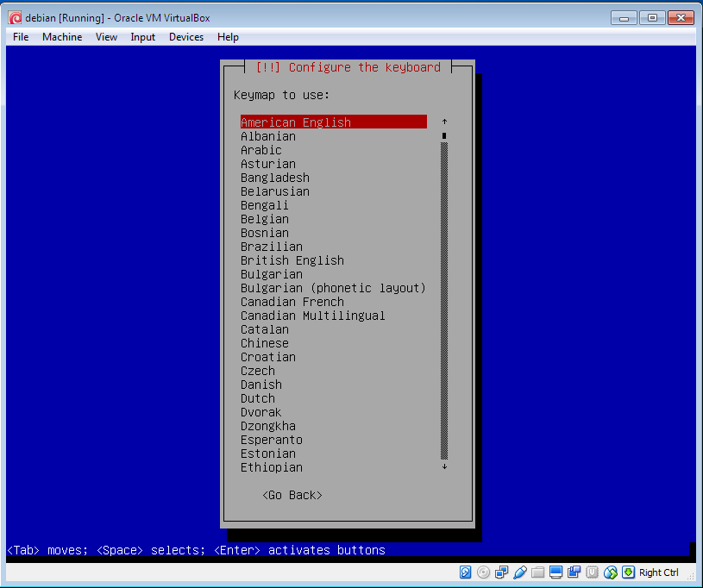Pick the Esperanto keymap
Screen dimensions: 703x588
coord(272,440)
